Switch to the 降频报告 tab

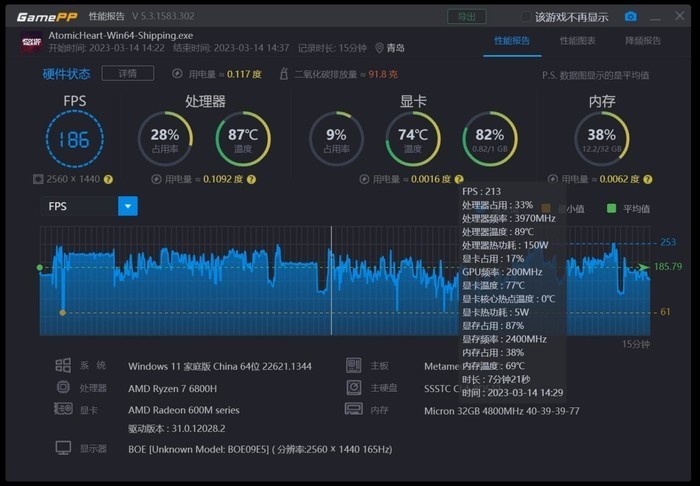pyautogui.click(x=643, y=41)
